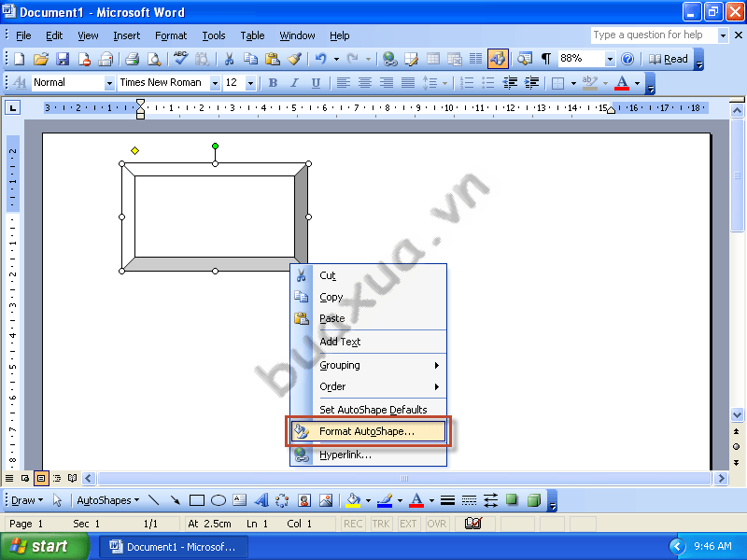Click the Type a question for help box
This screenshot has width=747, height=560.
pos(654,35)
